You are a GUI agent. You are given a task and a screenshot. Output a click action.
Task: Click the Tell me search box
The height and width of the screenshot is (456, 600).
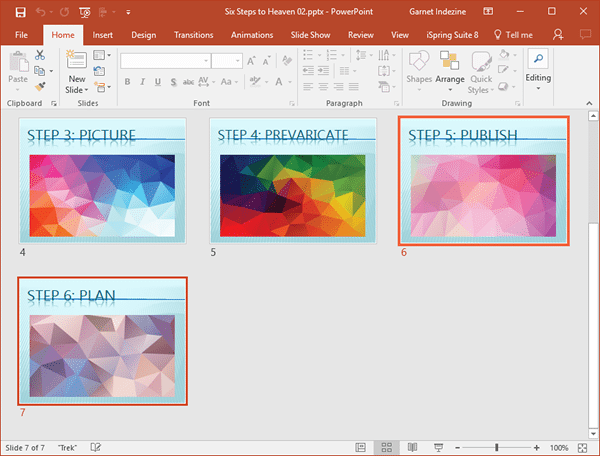[514, 35]
